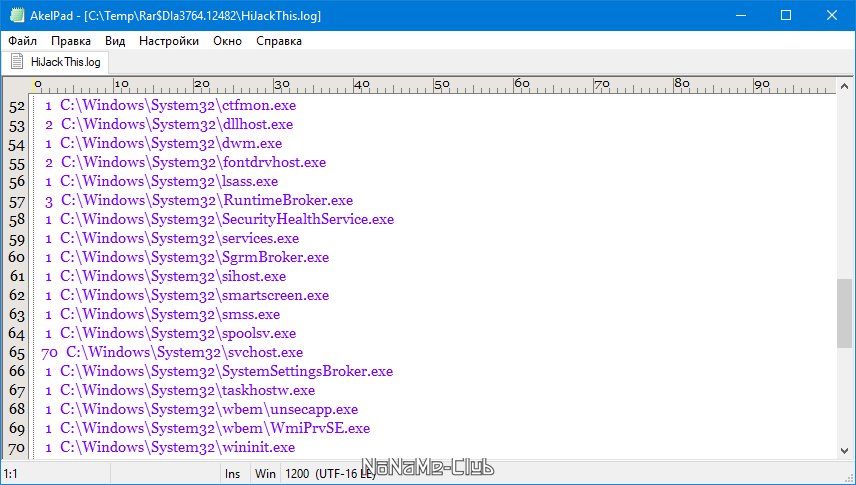Image resolution: width=856 pixels, height=485 pixels.
Task: Click the Win line-ending indicator in status bar
Action: tap(265, 474)
